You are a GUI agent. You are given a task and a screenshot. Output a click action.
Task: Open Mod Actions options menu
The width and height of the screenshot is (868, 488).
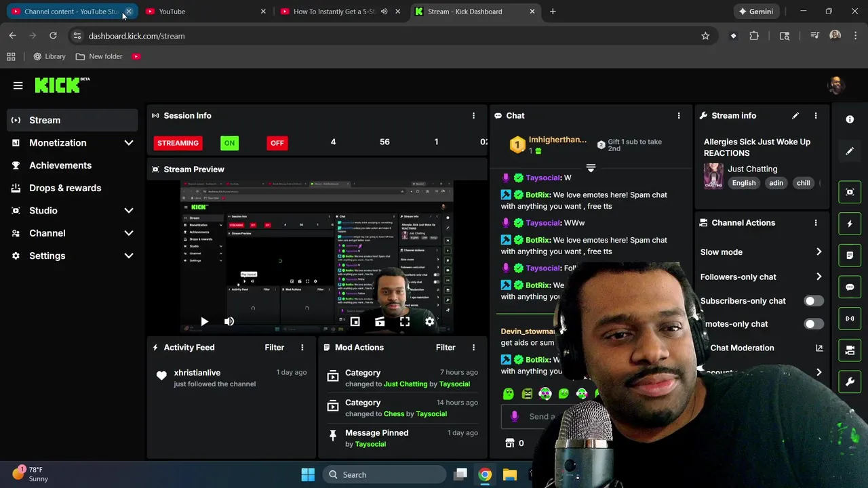pos(473,348)
